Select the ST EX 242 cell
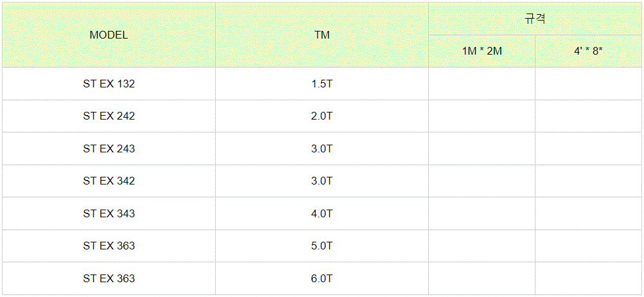 point(109,116)
